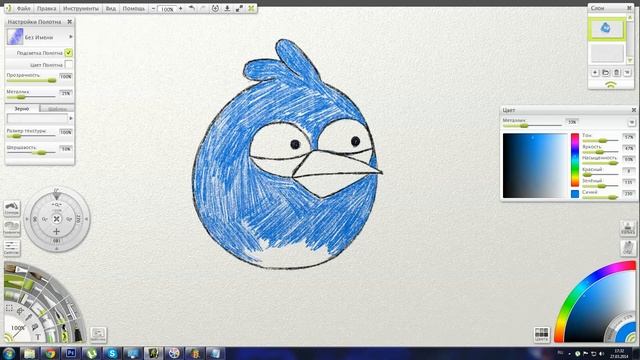This screenshot has height=360, width=640.
Task: Switch to the Шаблон tab
Action: click(x=57, y=109)
